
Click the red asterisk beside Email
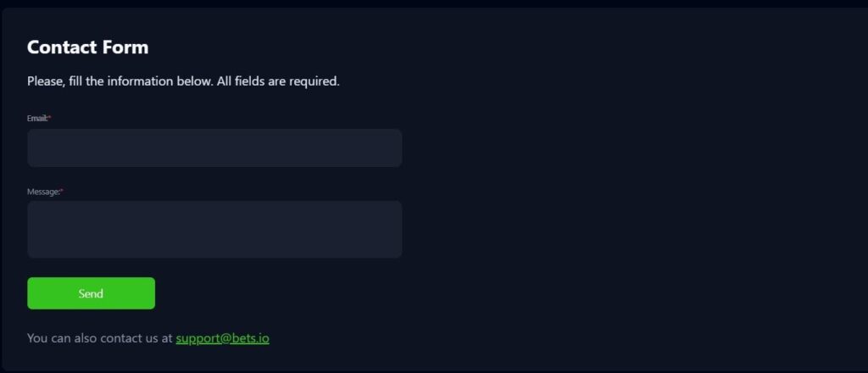[x=50, y=119]
